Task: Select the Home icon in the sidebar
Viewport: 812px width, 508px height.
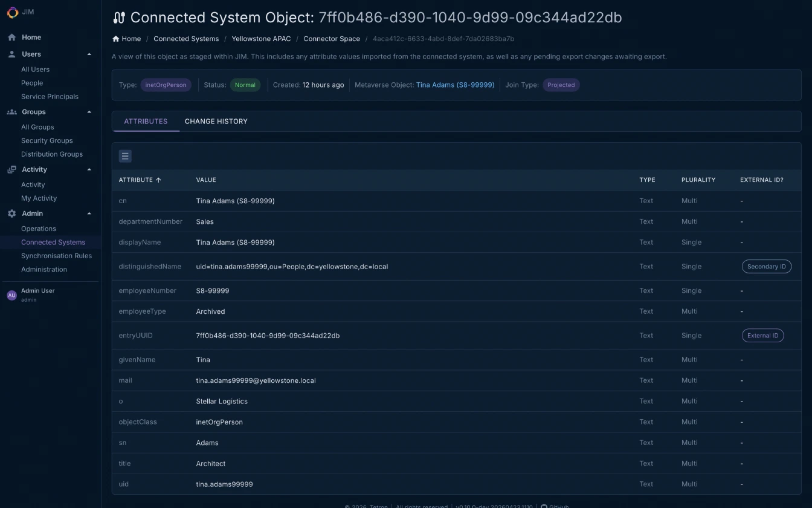Action: coord(10,37)
